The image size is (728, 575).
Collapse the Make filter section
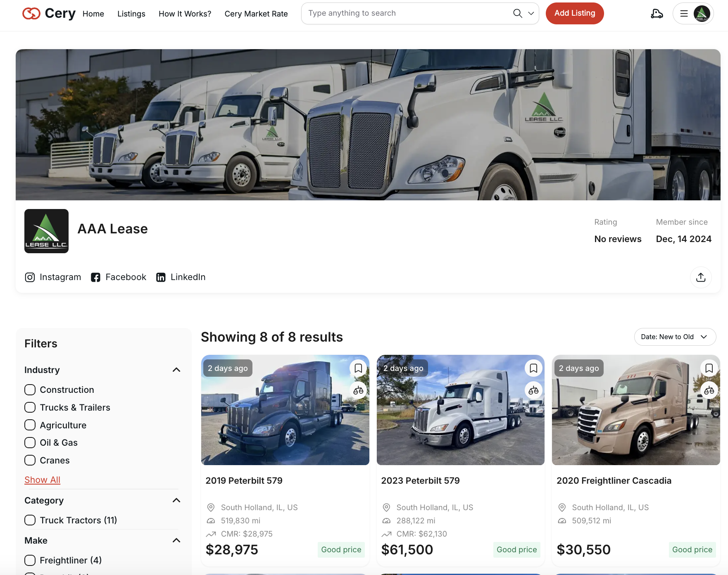[176, 541]
